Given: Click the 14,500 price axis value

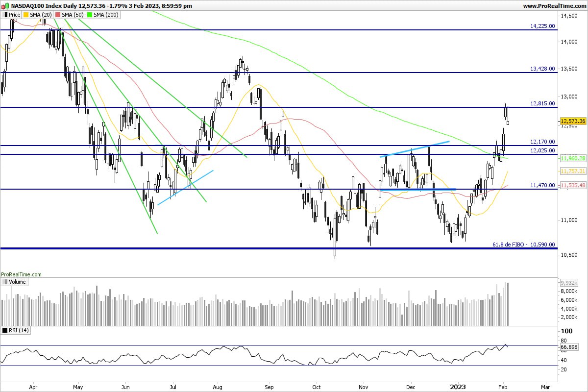Looking at the screenshot, I should click(569, 16).
